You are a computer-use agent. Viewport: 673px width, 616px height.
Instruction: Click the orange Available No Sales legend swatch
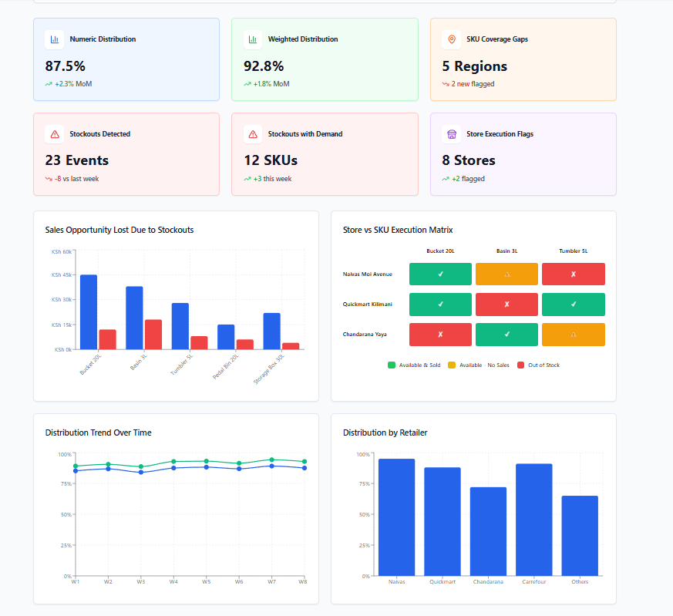tap(452, 365)
